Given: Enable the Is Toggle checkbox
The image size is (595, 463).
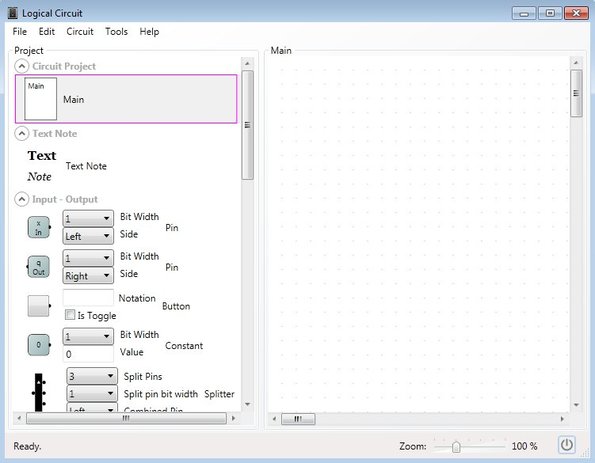Looking at the screenshot, I should (x=70, y=315).
